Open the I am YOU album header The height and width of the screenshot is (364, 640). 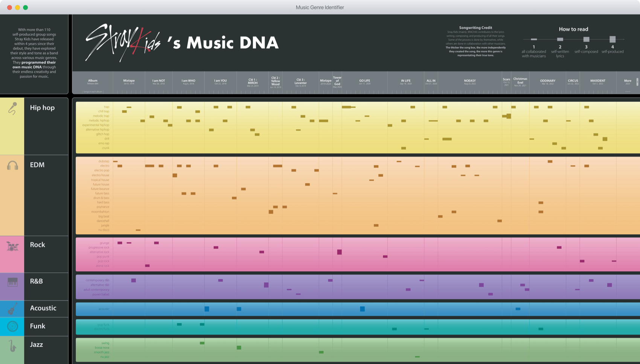coord(220,82)
